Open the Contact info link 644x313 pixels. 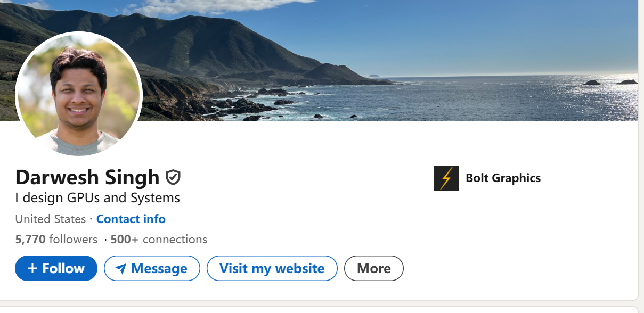coord(131,219)
